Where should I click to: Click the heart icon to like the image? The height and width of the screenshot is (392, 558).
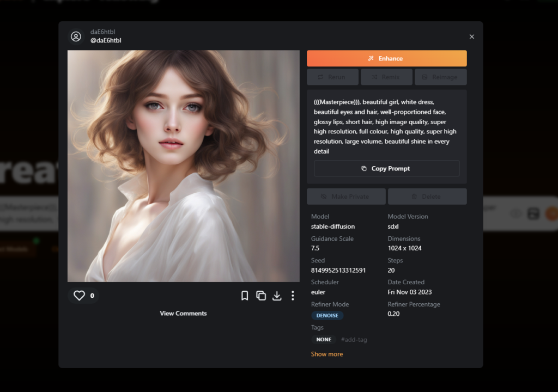coord(78,295)
